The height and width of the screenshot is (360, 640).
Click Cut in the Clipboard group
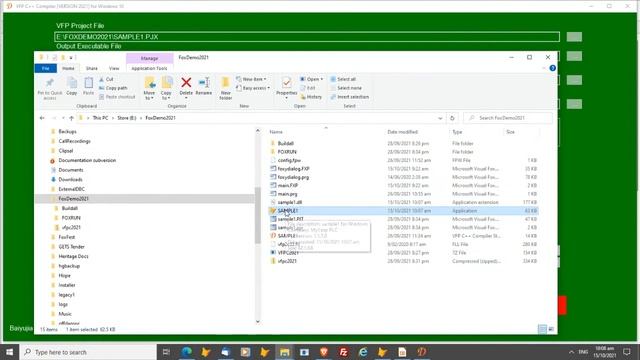107,79
